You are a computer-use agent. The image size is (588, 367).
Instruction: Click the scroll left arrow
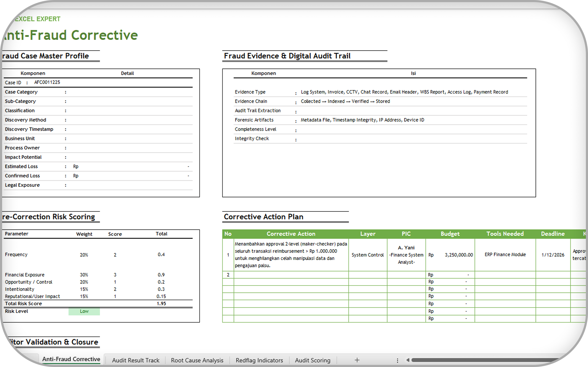coord(408,360)
